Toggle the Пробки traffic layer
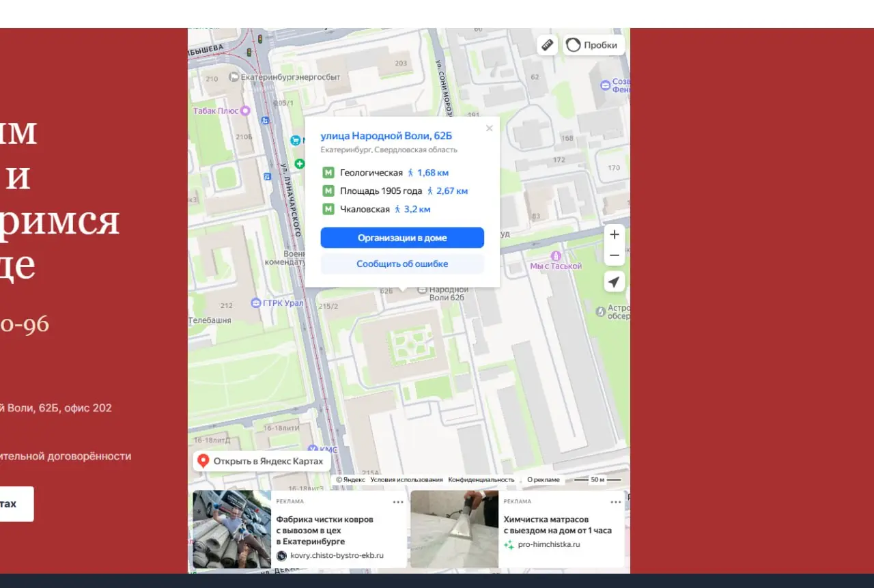This screenshot has height=588, width=874. point(593,45)
